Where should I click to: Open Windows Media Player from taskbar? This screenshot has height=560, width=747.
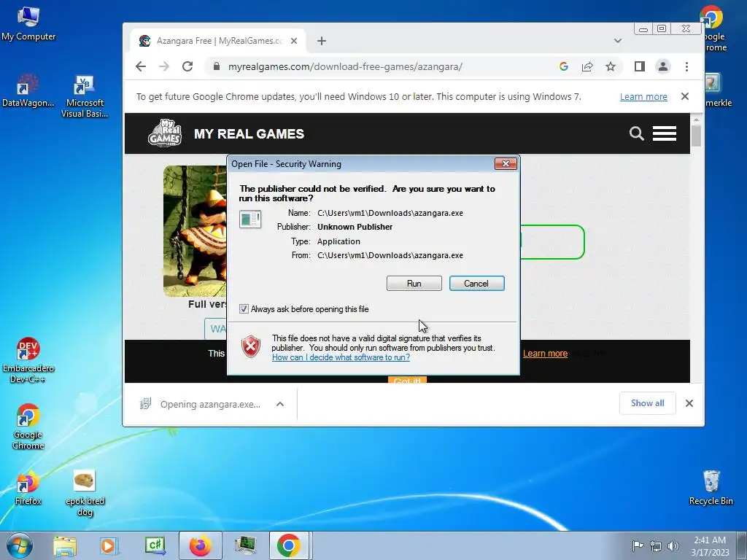[x=109, y=545]
